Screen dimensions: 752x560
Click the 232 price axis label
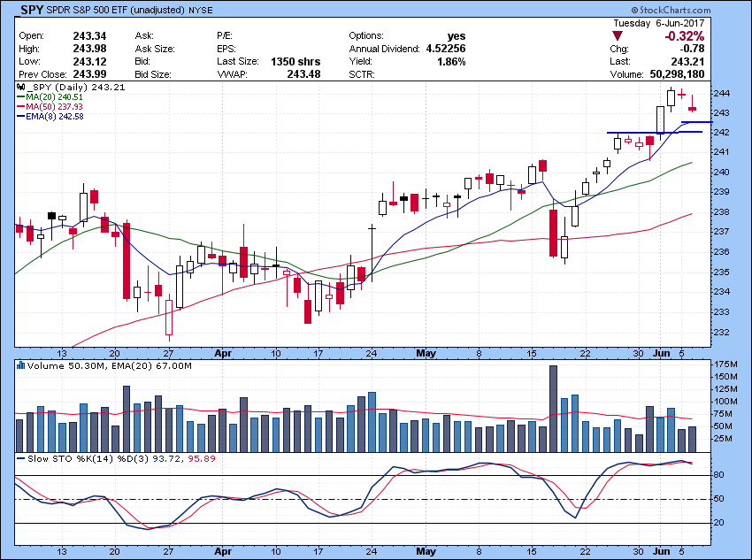click(x=722, y=332)
